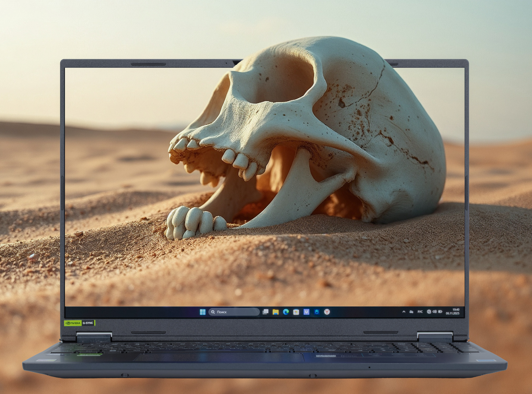Switch input language via РУС indicator
Image resolution: width=532 pixels, height=394 pixels.
[420, 312]
